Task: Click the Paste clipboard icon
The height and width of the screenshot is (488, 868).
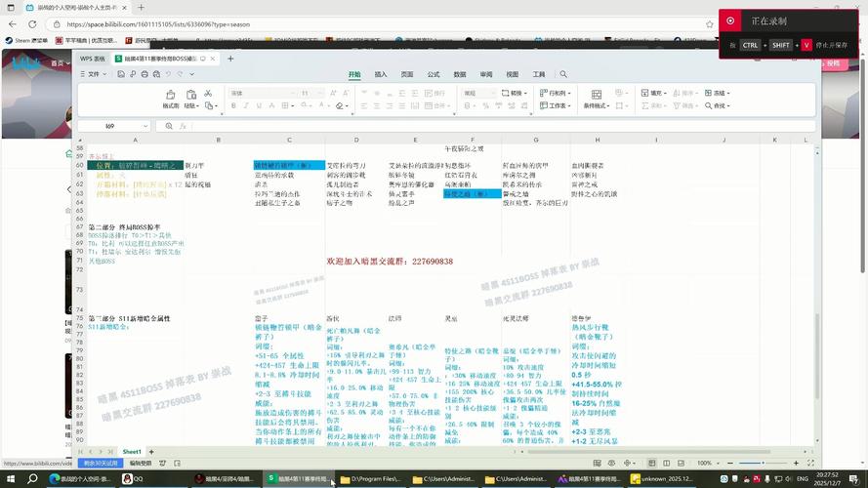Action: pyautogui.click(x=191, y=96)
